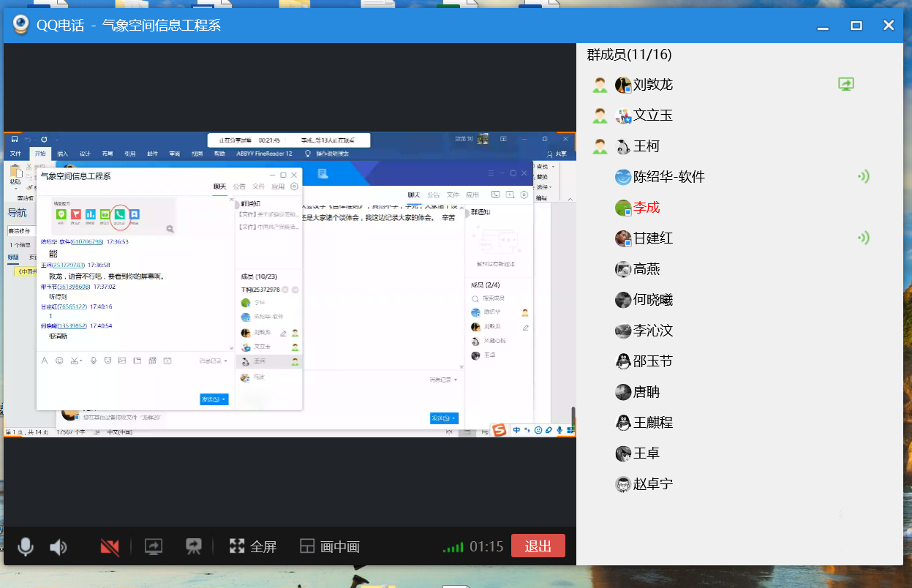Click the penguin avatar of 王柯
This screenshot has height=588, width=912.
click(623, 146)
